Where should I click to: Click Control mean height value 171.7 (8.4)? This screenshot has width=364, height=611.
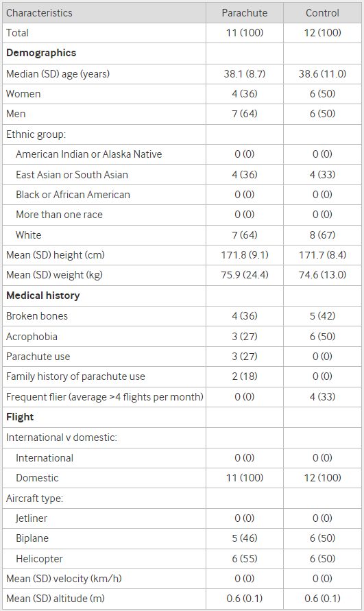pyautogui.click(x=322, y=255)
